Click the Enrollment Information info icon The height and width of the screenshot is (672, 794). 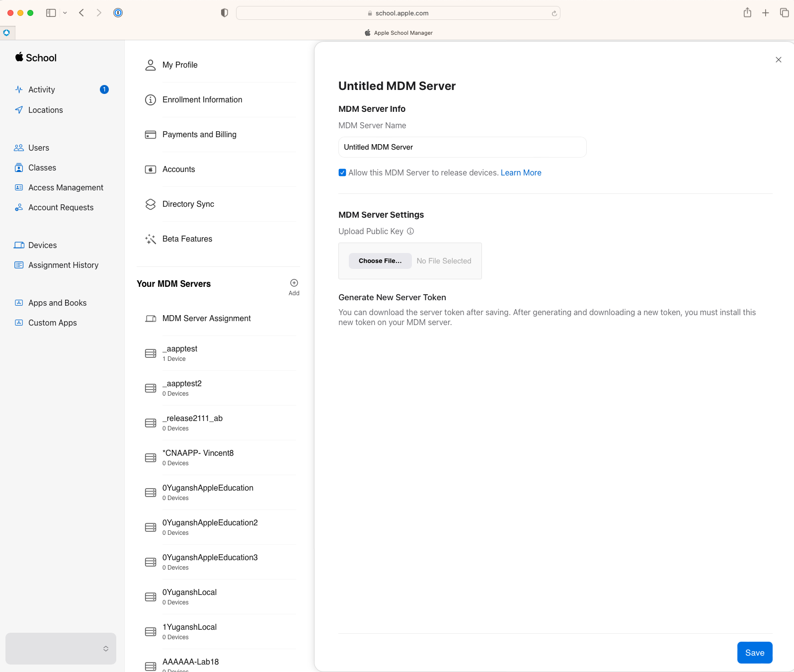tap(151, 100)
